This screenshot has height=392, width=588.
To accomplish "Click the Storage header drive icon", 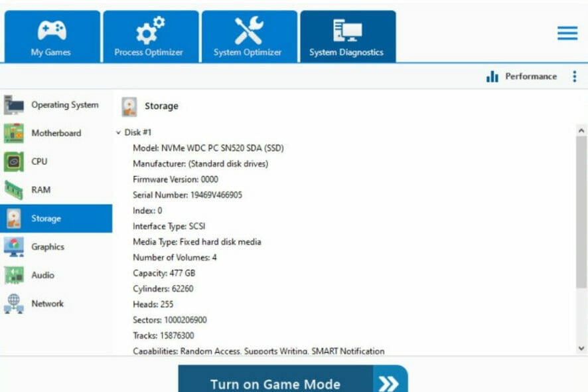I will (x=129, y=106).
